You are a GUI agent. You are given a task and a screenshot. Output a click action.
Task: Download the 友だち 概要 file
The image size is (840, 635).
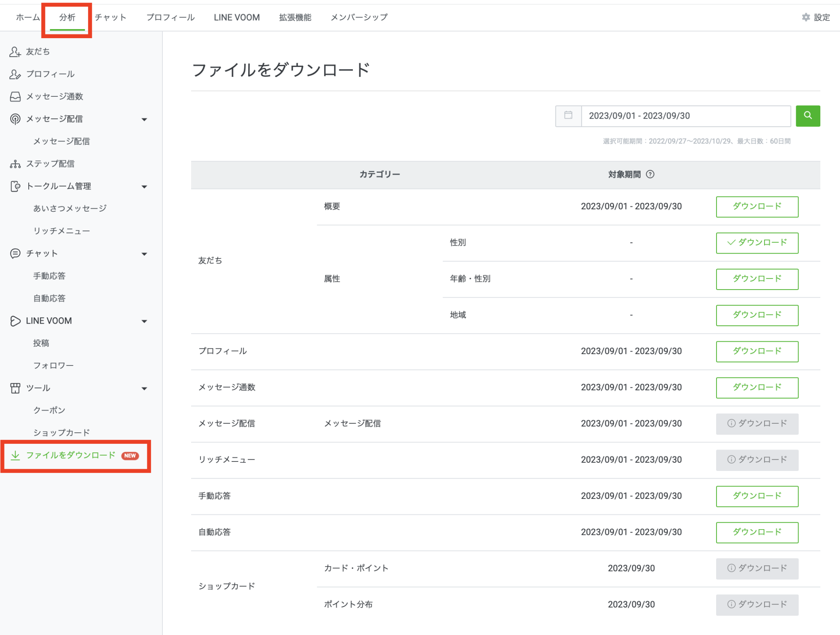[x=757, y=206]
